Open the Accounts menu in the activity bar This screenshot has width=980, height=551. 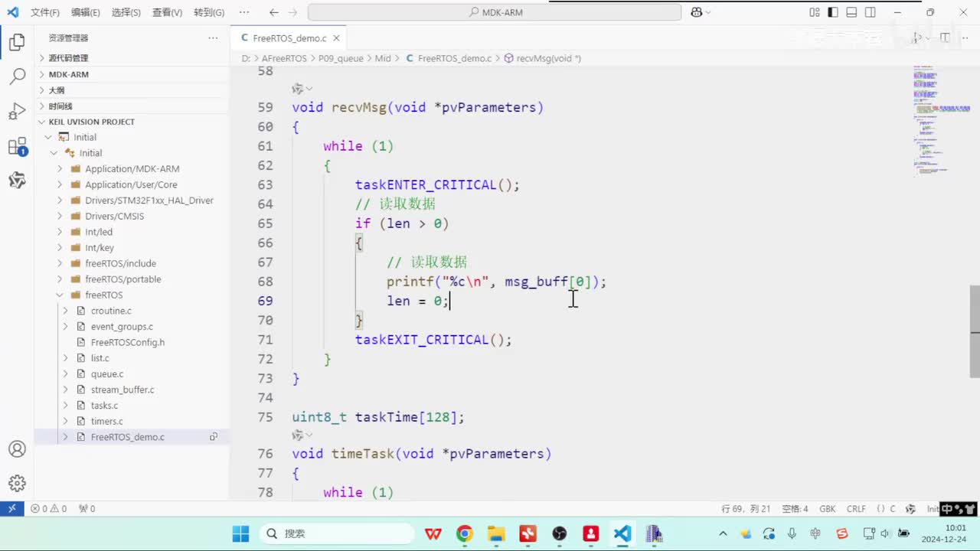pos(17,449)
